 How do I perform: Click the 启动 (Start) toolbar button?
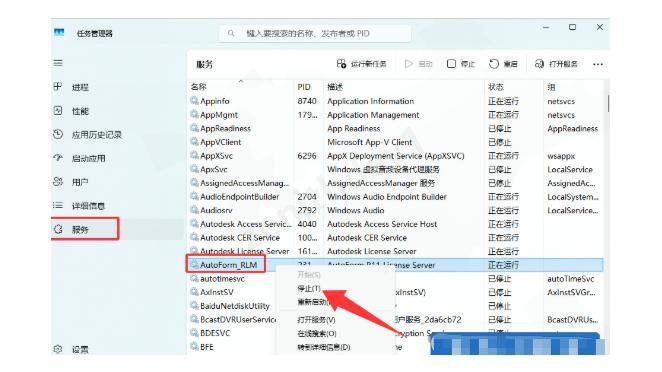(x=418, y=64)
